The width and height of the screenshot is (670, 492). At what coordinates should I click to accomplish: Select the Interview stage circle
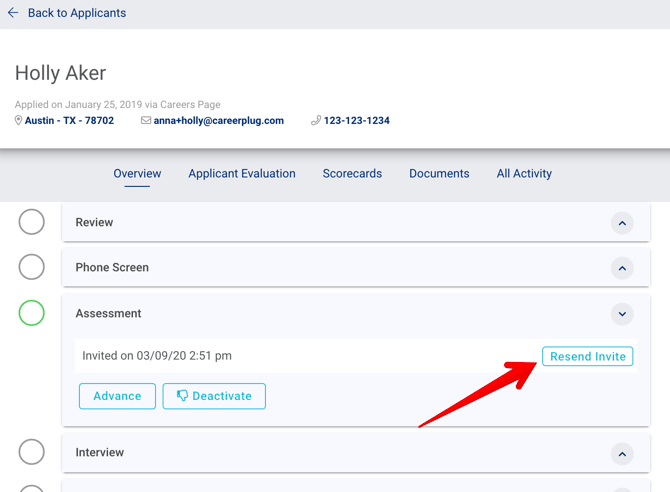[32, 452]
